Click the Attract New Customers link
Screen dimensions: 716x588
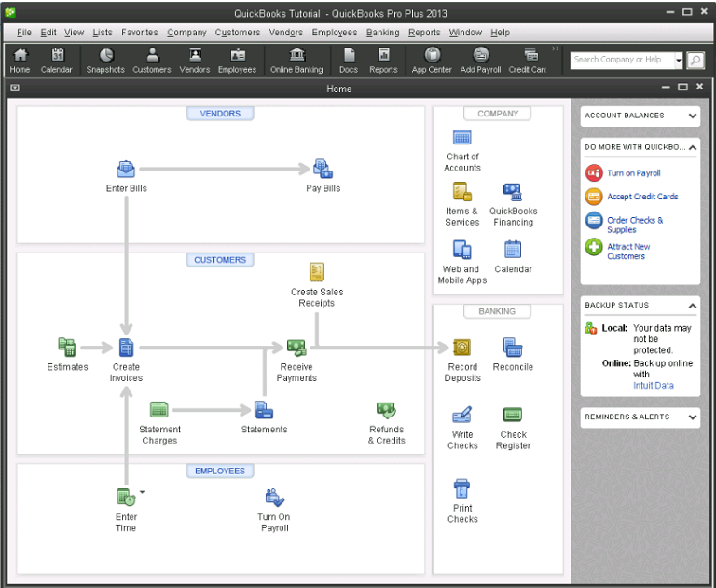628,251
